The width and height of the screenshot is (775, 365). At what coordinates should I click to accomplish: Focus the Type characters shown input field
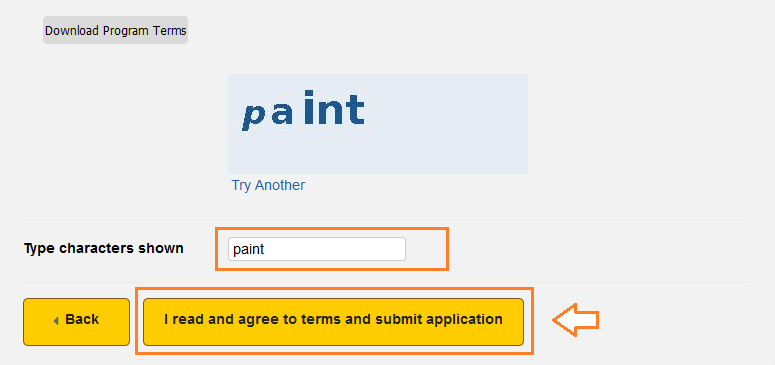[316, 249]
